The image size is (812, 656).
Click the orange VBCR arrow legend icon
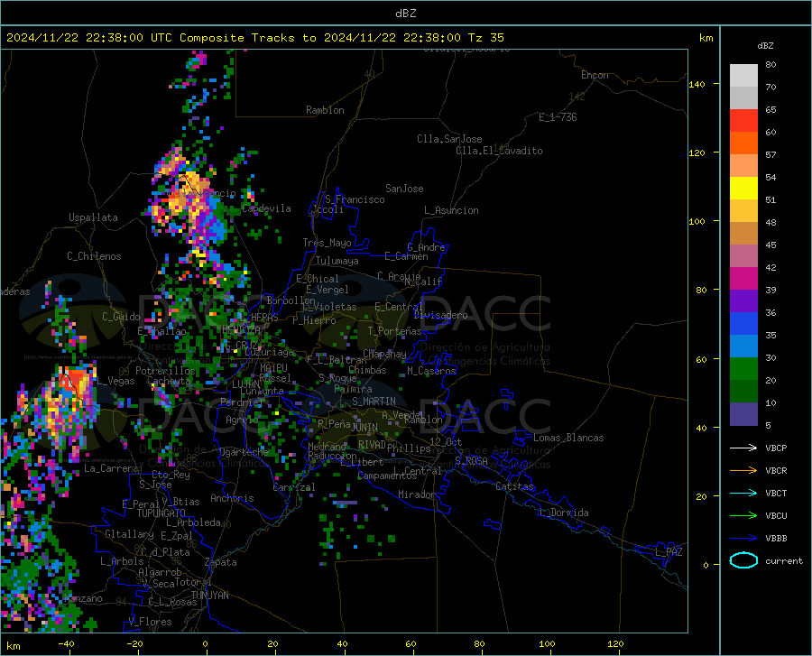743,470
